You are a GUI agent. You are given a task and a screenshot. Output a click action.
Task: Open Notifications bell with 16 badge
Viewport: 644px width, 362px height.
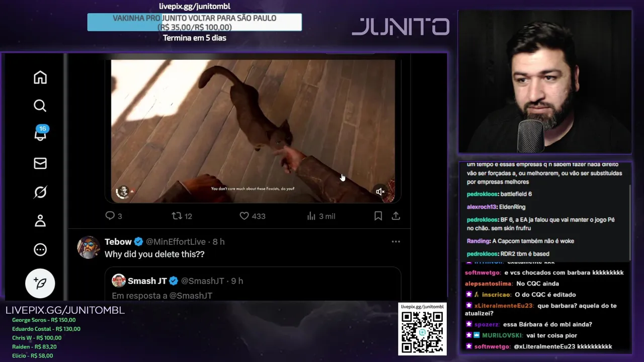40,134
